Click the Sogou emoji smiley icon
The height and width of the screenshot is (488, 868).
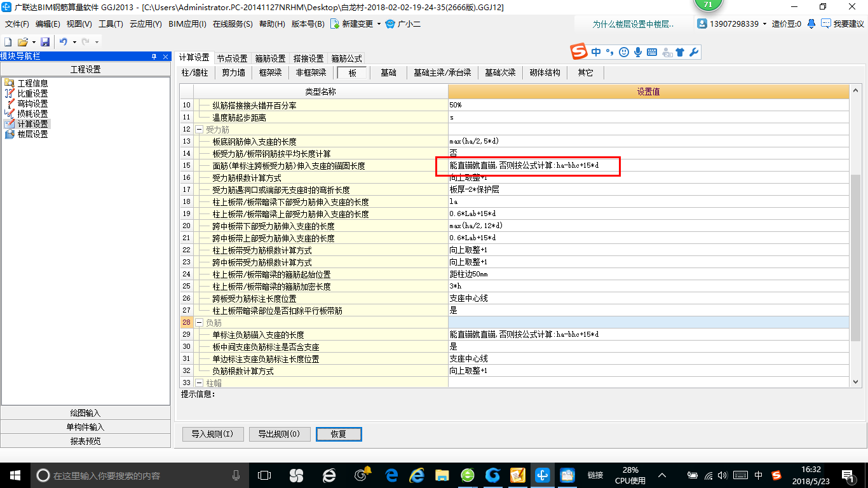point(624,52)
